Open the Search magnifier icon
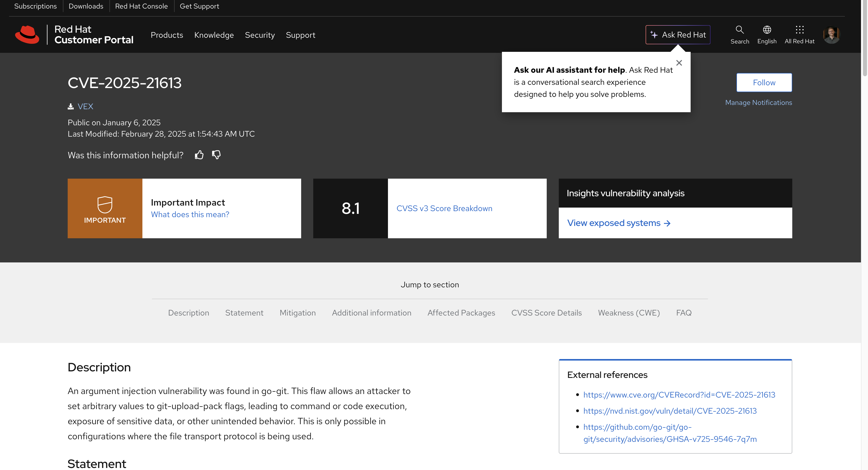Viewport: 868px width, 470px height. (x=740, y=34)
